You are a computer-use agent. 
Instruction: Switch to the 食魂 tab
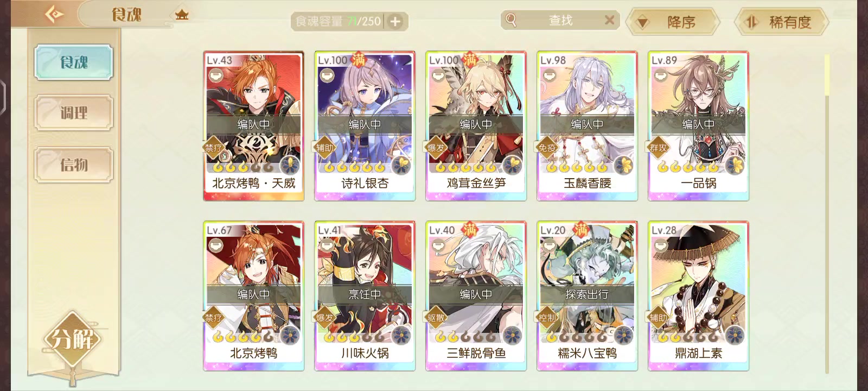point(74,62)
